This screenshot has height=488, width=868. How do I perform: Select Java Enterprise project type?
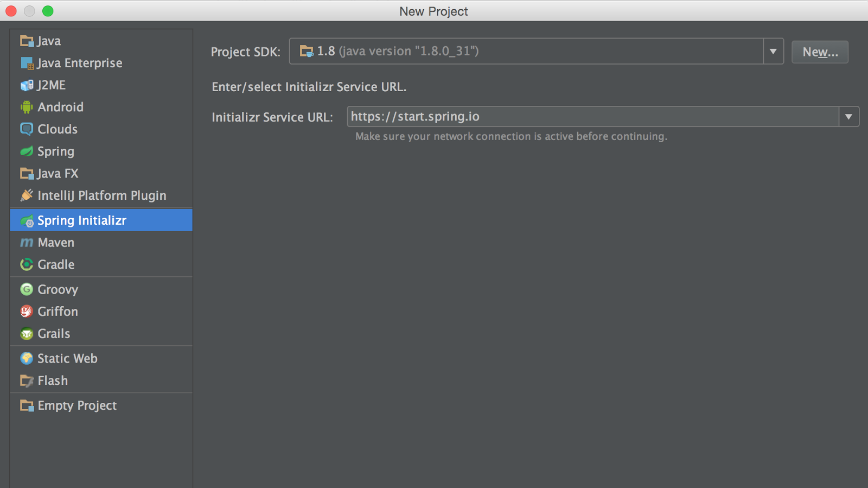pos(79,63)
